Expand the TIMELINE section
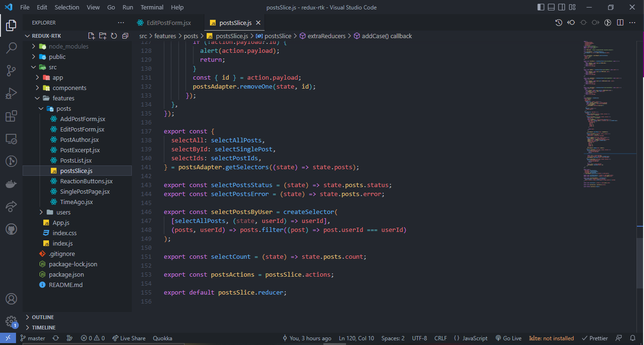644x345 pixels. pos(78,327)
